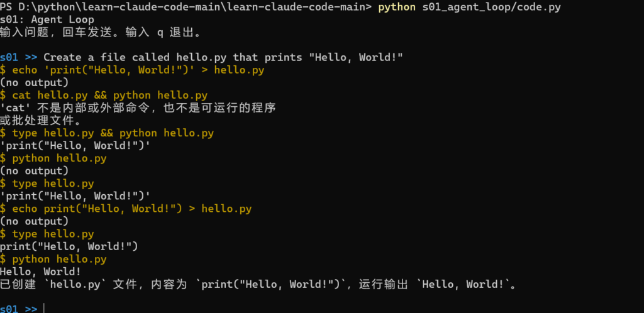Click the python s01_agent_loop/code.py command text

pyautogui.click(x=469, y=7)
